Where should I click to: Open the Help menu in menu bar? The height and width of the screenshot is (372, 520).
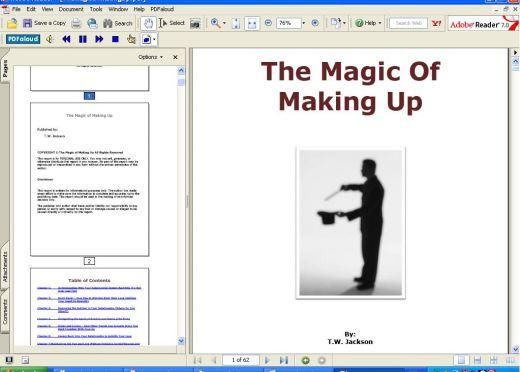(139, 9)
